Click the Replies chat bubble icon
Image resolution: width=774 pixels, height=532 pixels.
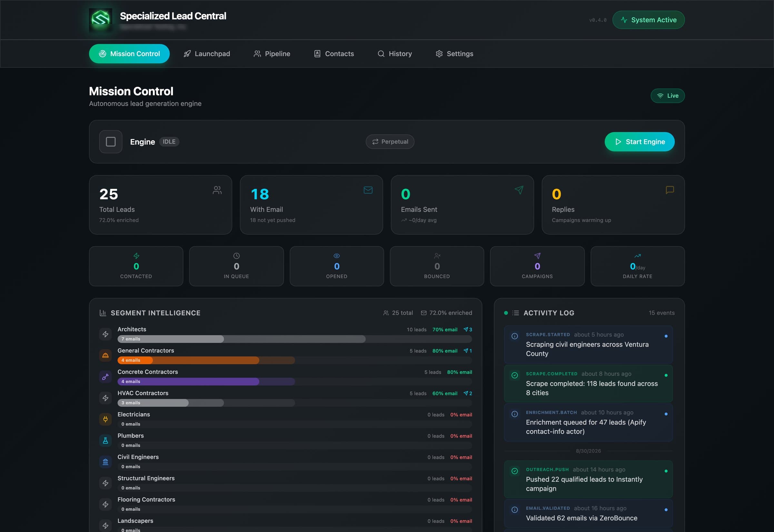(x=670, y=190)
